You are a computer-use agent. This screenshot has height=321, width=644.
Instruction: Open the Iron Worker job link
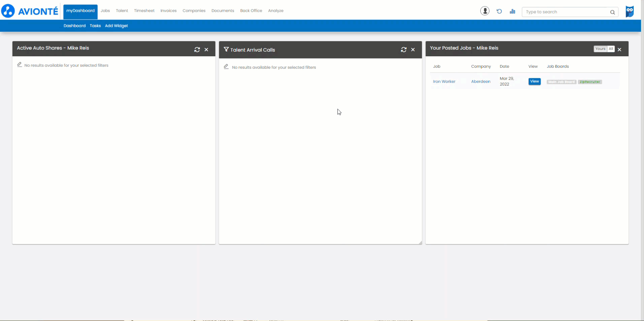[x=444, y=81]
